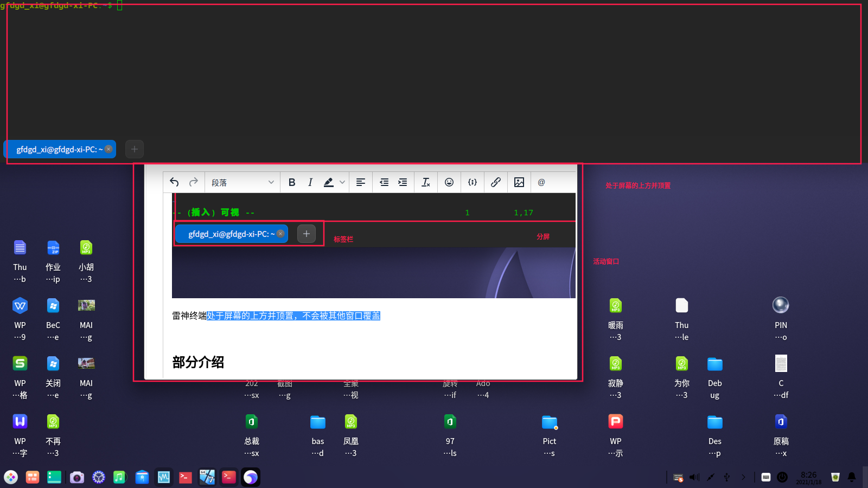This screenshot has width=868, height=488.
Task: Open the trash bin in the dock
Action: tap(835, 477)
